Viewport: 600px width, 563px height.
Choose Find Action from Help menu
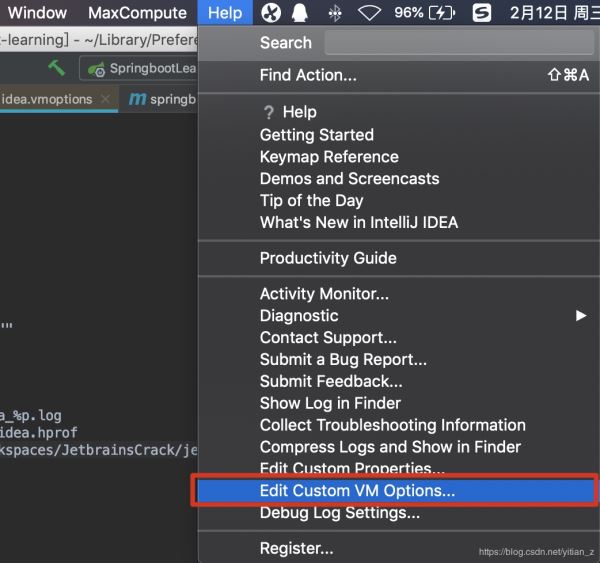[308, 75]
